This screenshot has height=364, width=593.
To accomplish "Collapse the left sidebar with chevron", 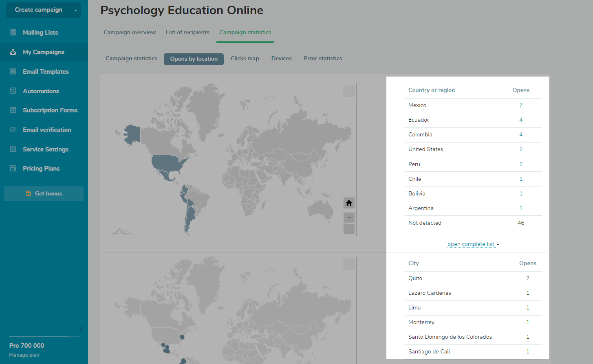I will (x=82, y=329).
